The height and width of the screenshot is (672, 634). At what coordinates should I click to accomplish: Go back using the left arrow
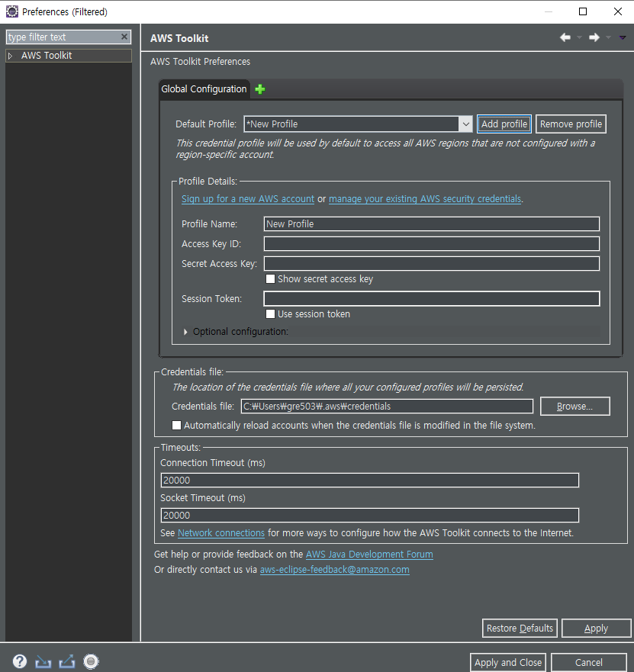coord(565,37)
